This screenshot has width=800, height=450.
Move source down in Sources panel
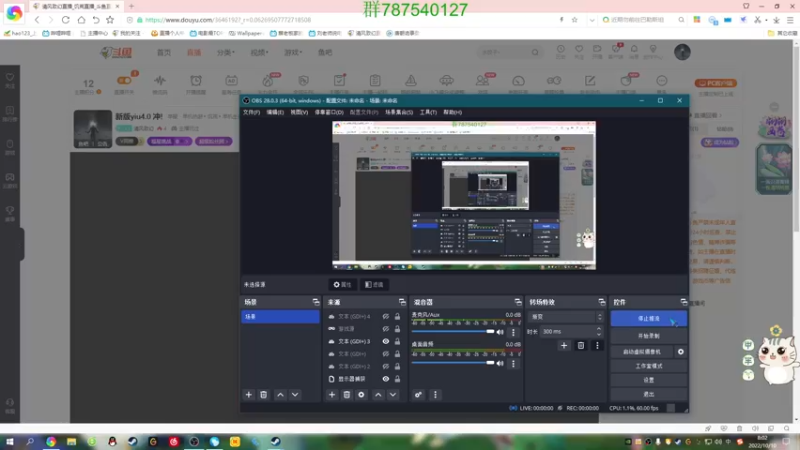pyautogui.click(x=393, y=394)
